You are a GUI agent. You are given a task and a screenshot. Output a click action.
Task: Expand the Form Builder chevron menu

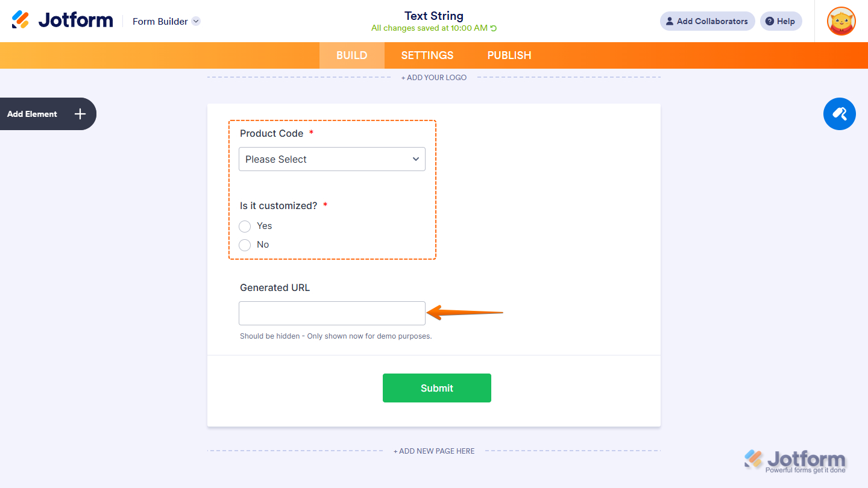(195, 21)
